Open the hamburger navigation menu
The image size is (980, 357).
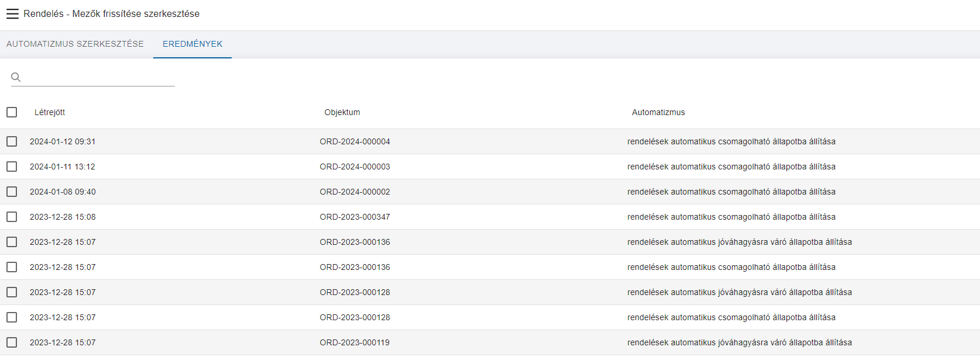tap(12, 14)
